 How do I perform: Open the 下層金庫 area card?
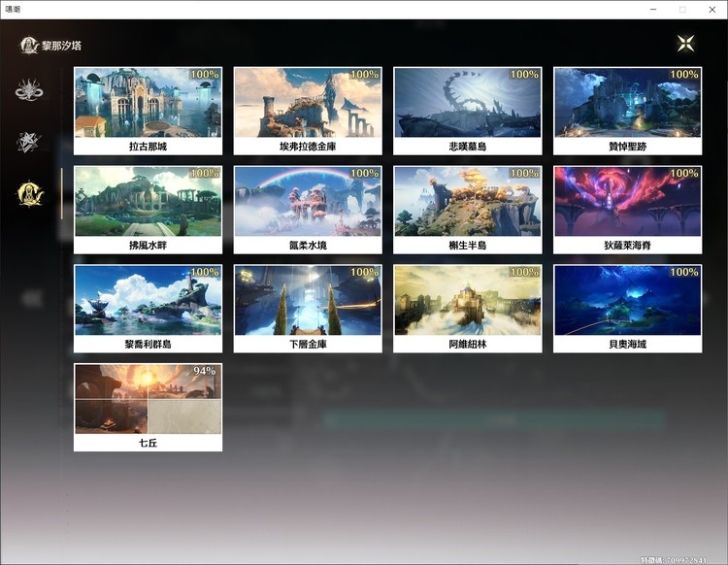click(x=308, y=309)
